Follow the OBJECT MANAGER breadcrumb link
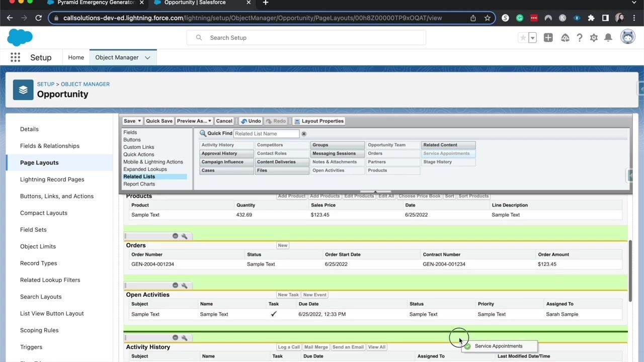 pos(85,84)
